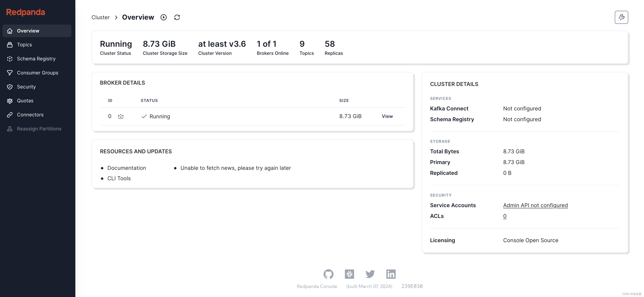Click the Twitter bird icon
This screenshot has height=297, width=644.
370,274
